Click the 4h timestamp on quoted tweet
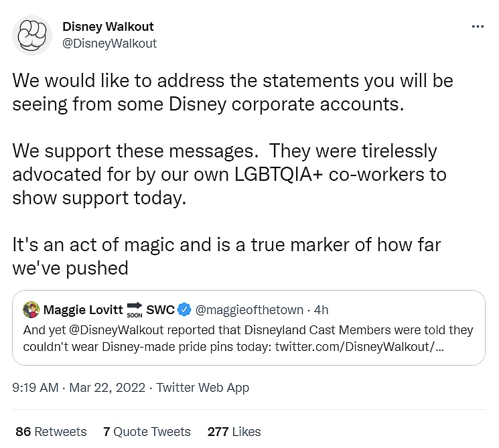 pyautogui.click(x=320, y=309)
